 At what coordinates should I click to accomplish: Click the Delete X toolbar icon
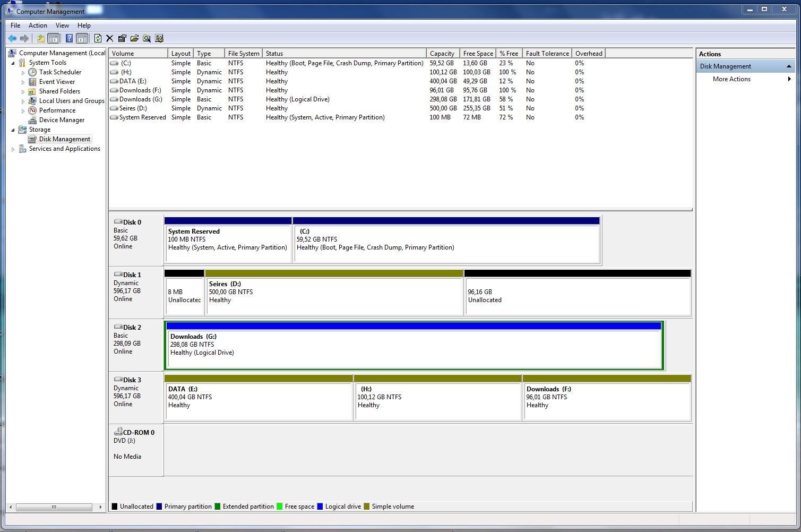click(110, 38)
